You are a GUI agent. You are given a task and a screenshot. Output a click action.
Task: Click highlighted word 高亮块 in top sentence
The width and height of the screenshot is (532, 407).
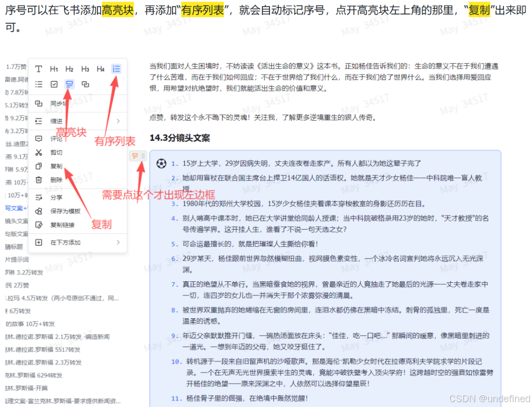118,10
